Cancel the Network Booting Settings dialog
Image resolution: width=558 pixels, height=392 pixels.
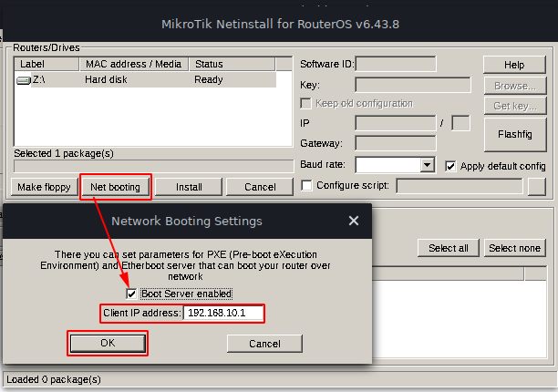[x=264, y=344]
